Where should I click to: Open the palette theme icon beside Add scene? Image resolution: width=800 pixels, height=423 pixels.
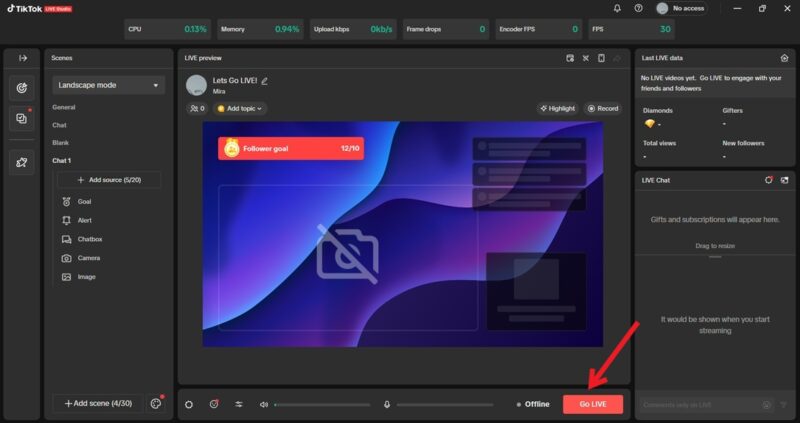click(156, 404)
